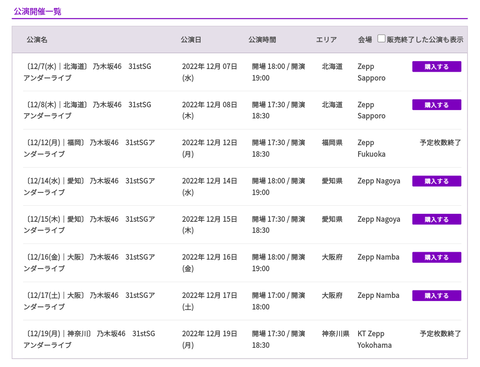Click 福岡県 area cell

click(x=332, y=143)
